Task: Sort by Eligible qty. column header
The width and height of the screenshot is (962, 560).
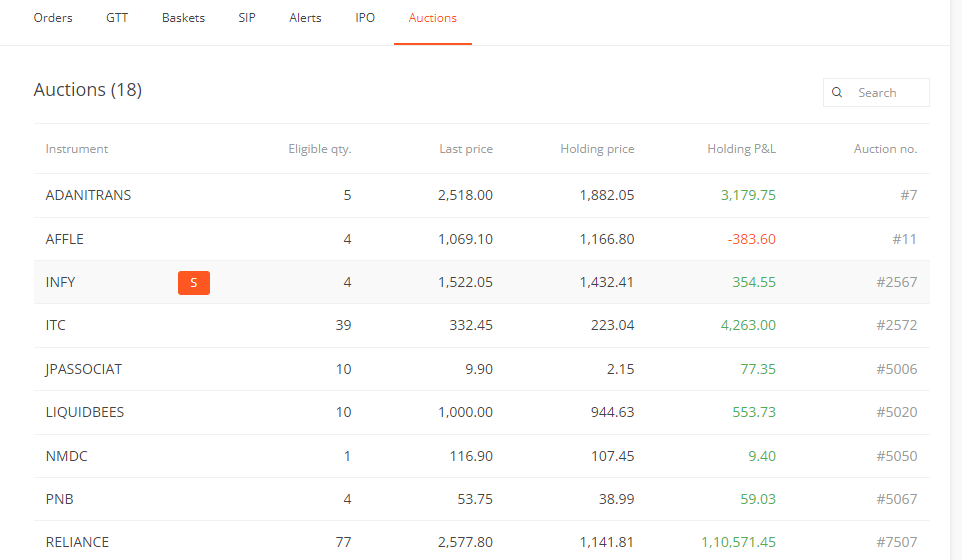Action: tap(320, 149)
